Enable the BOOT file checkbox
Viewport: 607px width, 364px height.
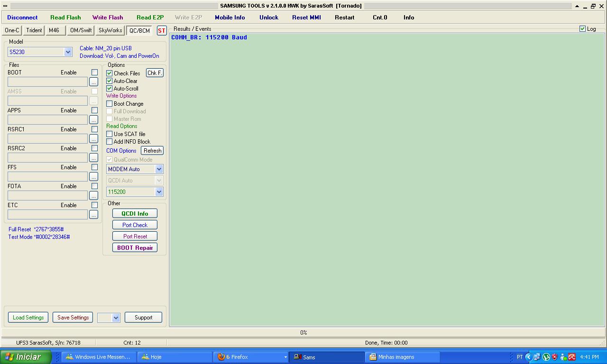(94, 73)
